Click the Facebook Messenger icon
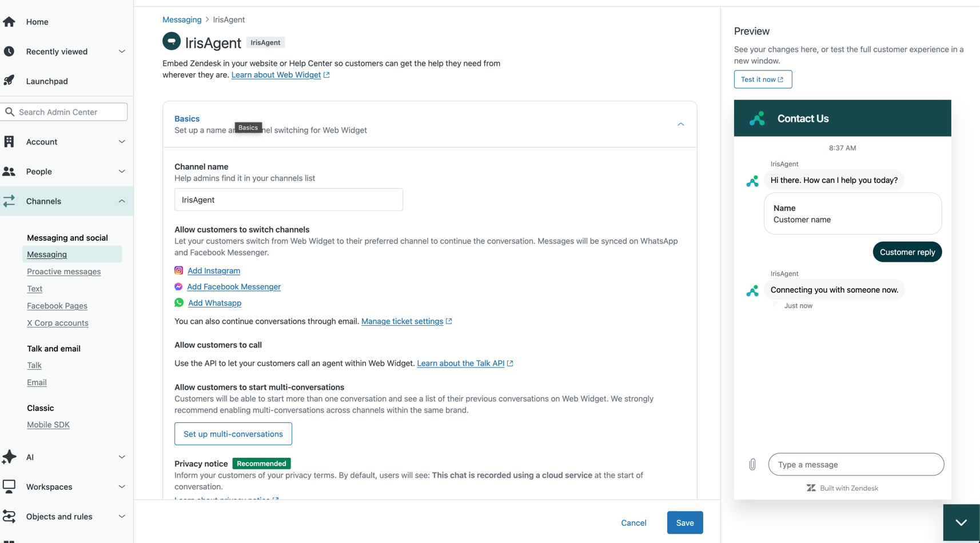 point(178,286)
